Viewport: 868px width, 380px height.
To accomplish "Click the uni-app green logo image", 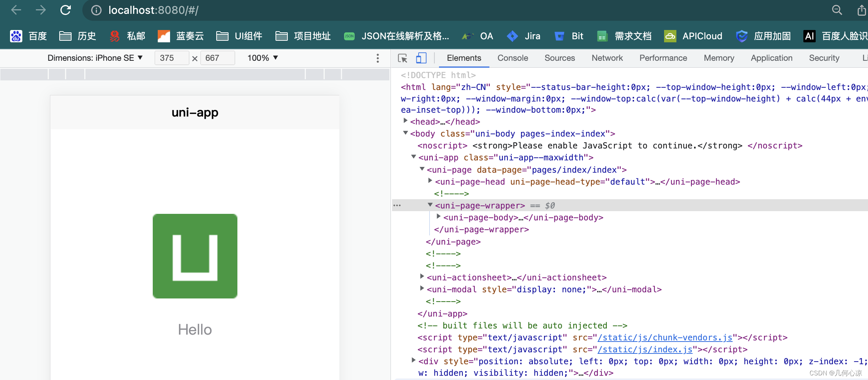I will 195,256.
